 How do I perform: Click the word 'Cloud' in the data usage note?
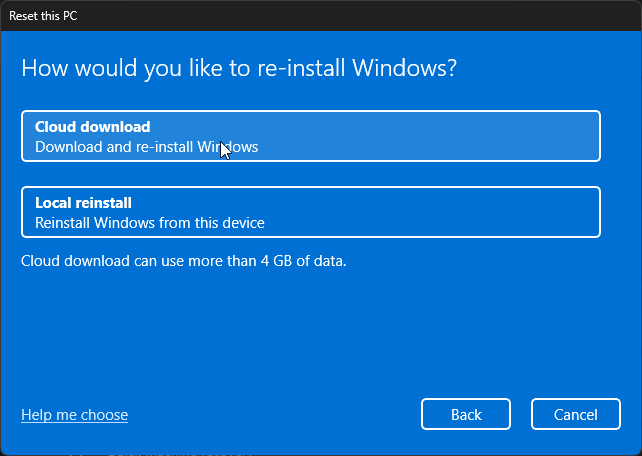tap(41, 261)
